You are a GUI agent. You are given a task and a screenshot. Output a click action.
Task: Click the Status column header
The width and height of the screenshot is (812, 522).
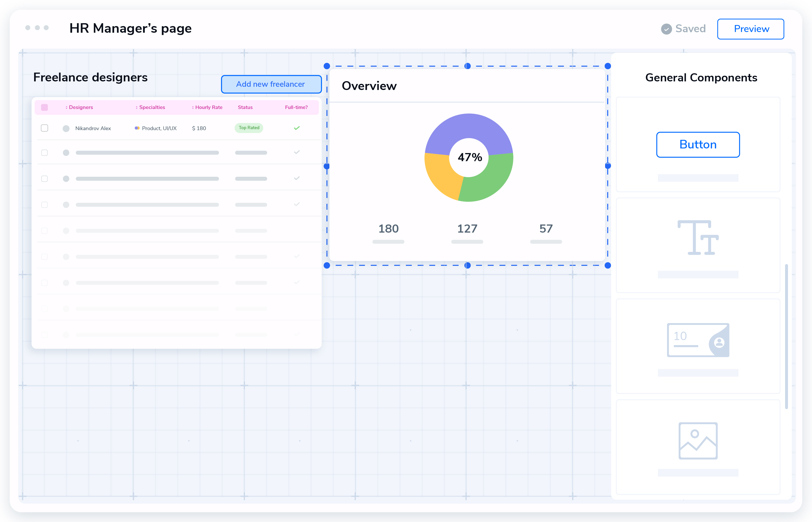[245, 107]
